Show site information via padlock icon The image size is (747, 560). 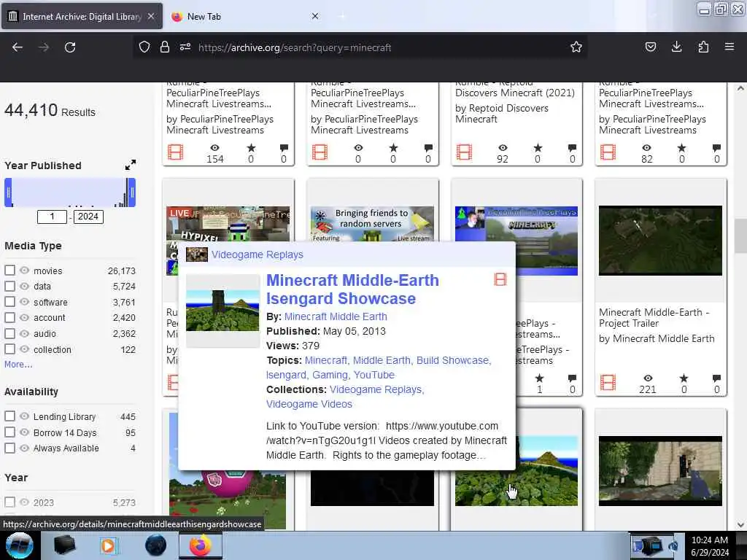click(165, 47)
